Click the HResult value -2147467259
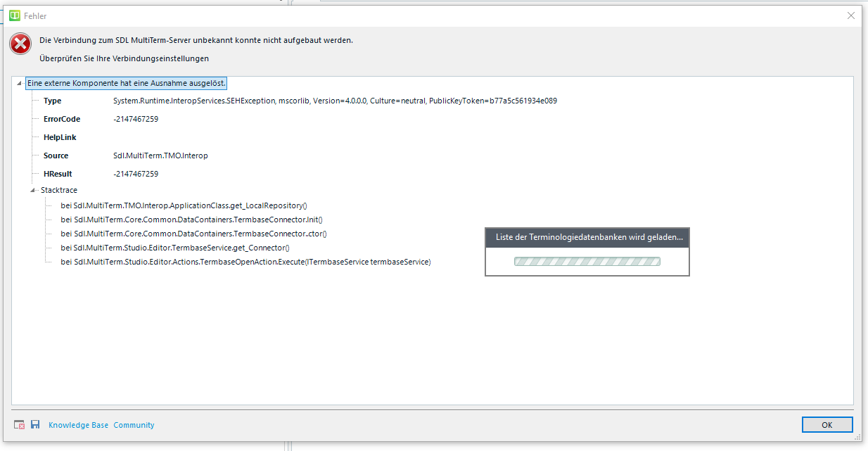Image resolution: width=868 pixels, height=451 pixels. click(x=136, y=174)
